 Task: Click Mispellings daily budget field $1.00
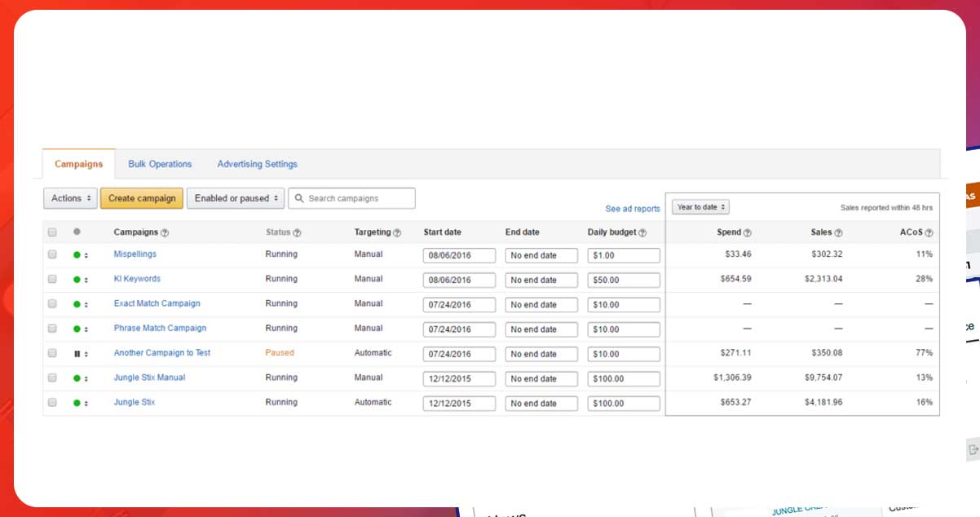pos(624,255)
